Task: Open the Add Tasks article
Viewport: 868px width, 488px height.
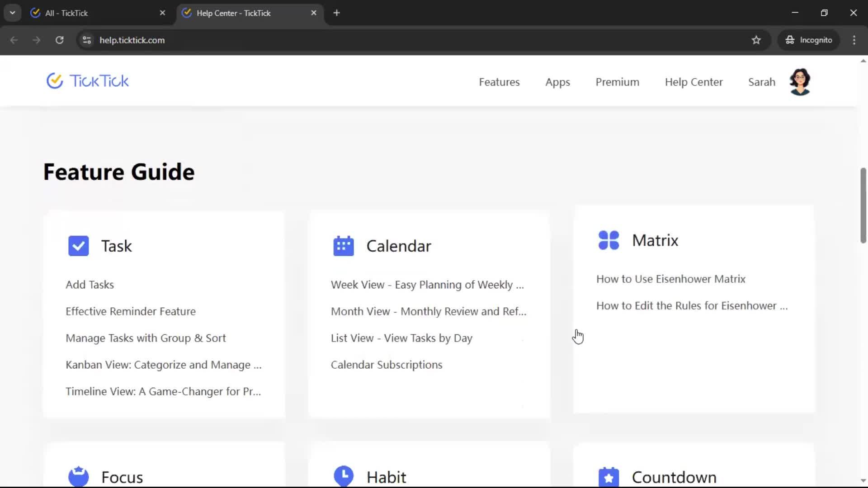Action: tap(90, 285)
